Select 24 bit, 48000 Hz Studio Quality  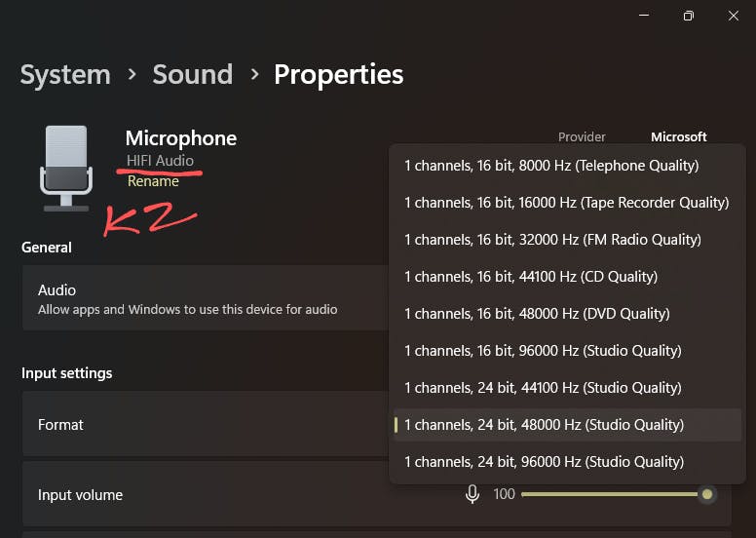click(x=544, y=425)
